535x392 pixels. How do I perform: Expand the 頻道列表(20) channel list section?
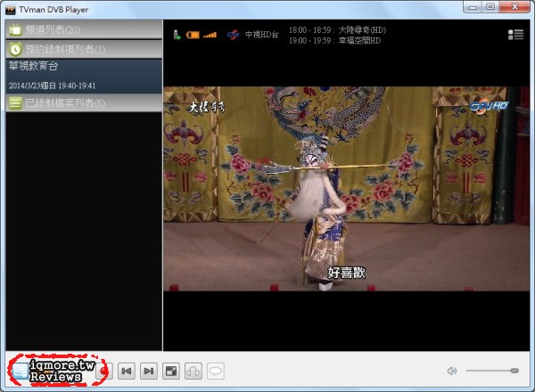tap(84, 29)
